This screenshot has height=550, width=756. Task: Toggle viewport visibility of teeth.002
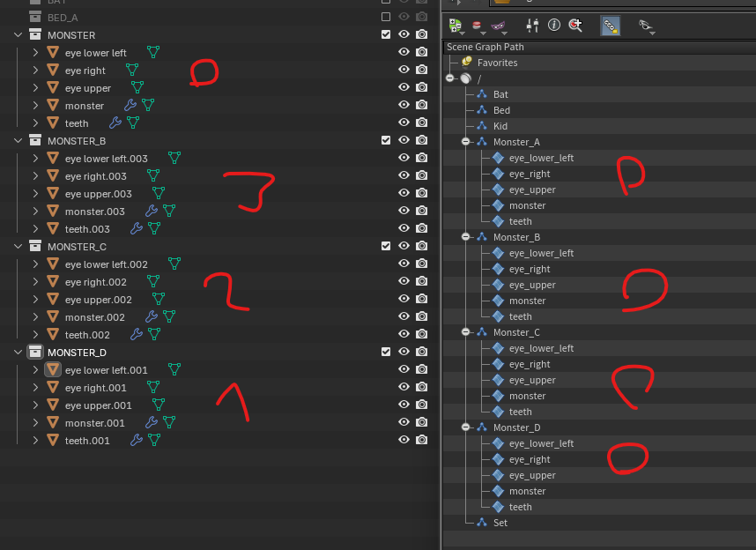click(404, 334)
